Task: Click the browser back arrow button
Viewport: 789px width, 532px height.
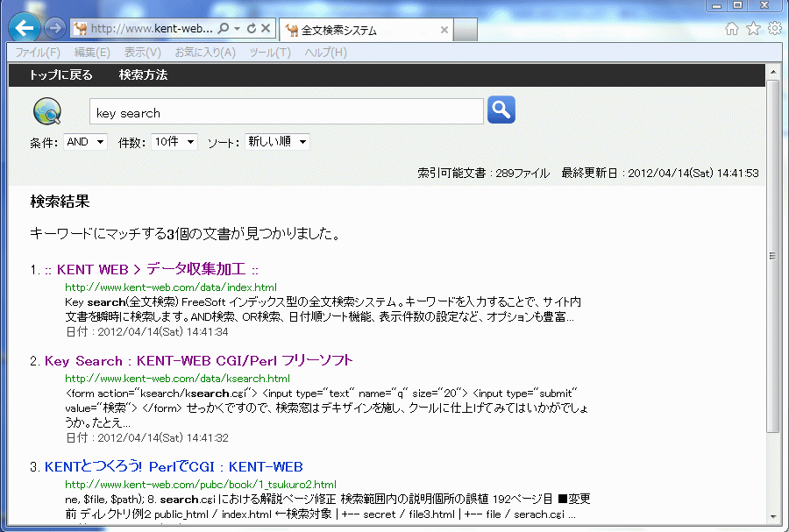Action: tap(25, 28)
